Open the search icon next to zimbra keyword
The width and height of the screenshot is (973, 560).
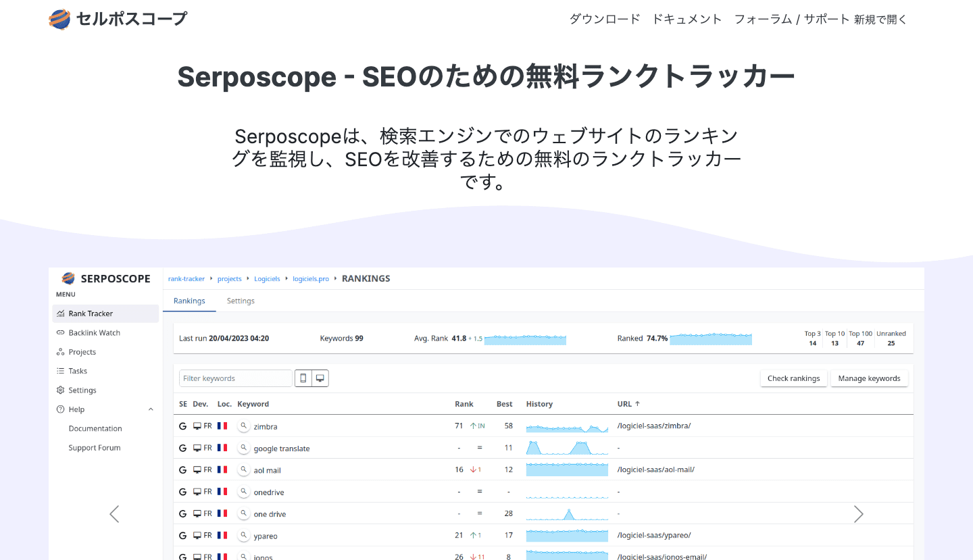pos(244,426)
